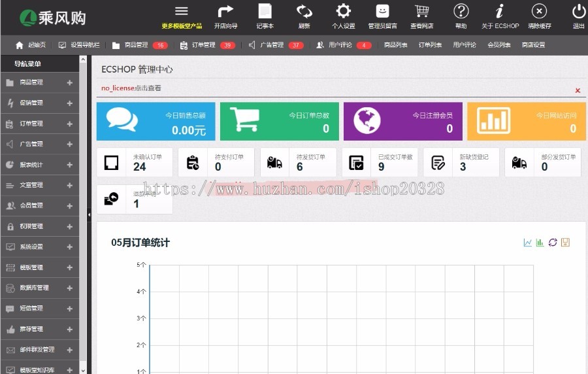Image resolution: width=588 pixels, height=374 pixels.
Task: Expand 系统设置 sidebar plus
Action: click(70, 247)
